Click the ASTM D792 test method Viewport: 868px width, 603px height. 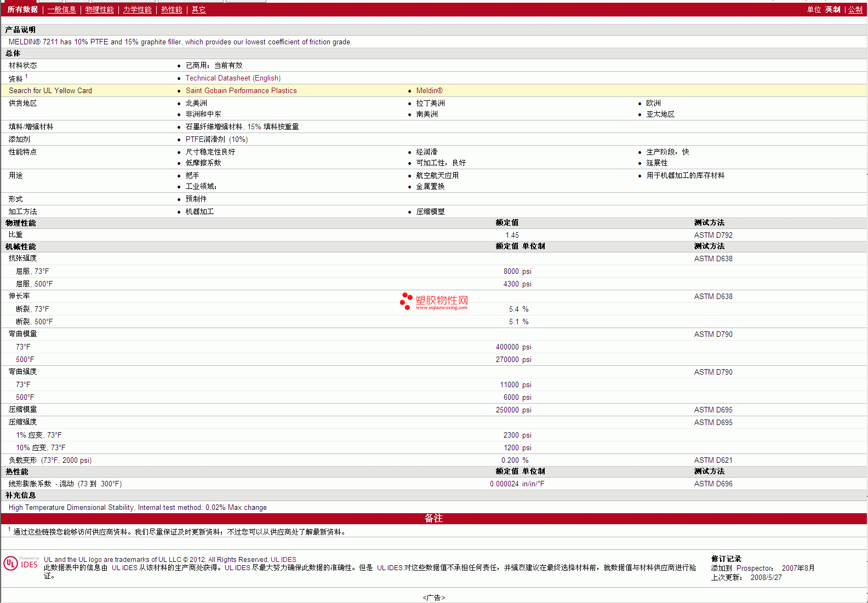click(713, 236)
